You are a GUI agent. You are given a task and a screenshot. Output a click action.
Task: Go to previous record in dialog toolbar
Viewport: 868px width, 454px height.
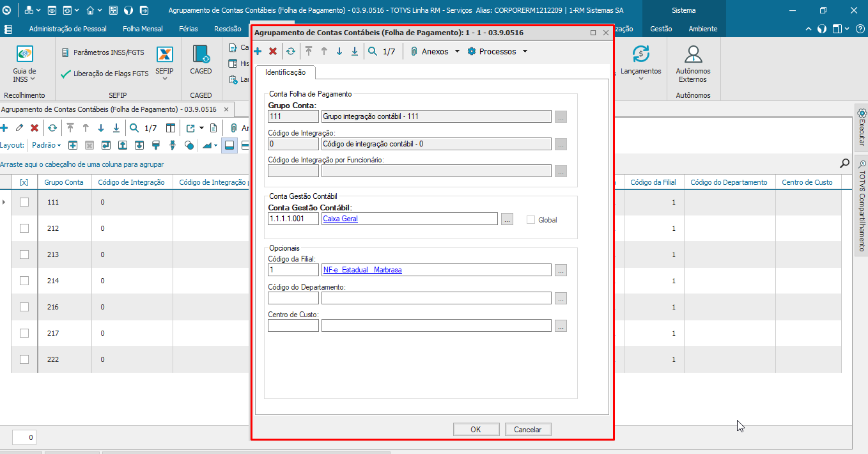pyautogui.click(x=324, y=51)
